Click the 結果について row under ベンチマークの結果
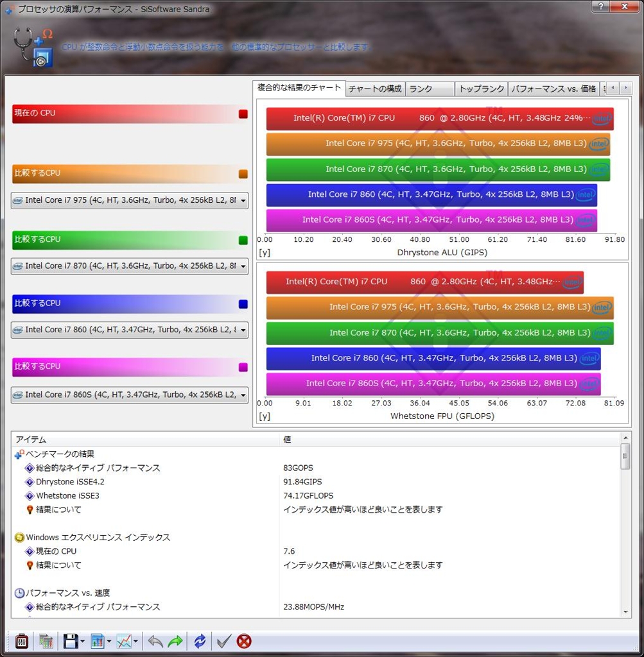644x657 pixels. (x=316, y=509)
